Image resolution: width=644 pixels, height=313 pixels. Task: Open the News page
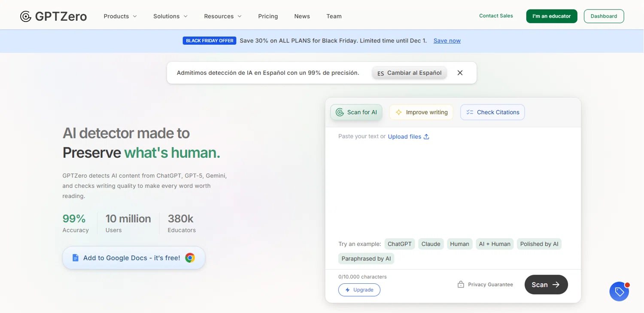[x=302, y=16]
